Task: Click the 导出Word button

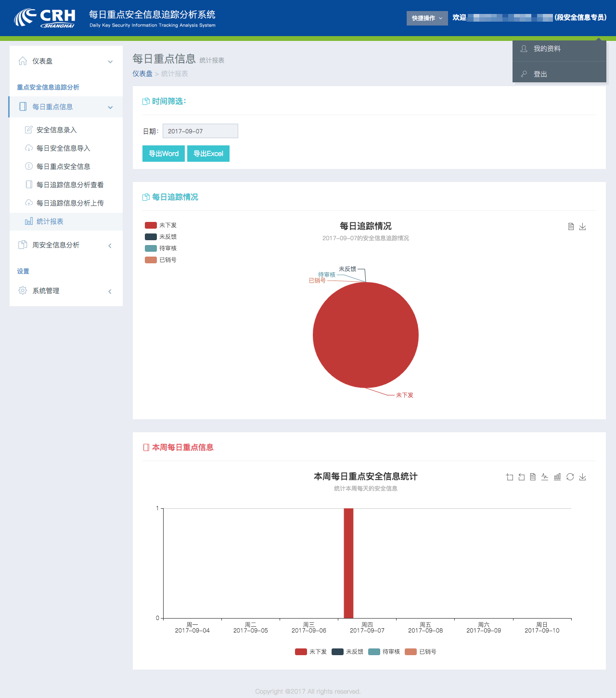Action: click(164, 154)
